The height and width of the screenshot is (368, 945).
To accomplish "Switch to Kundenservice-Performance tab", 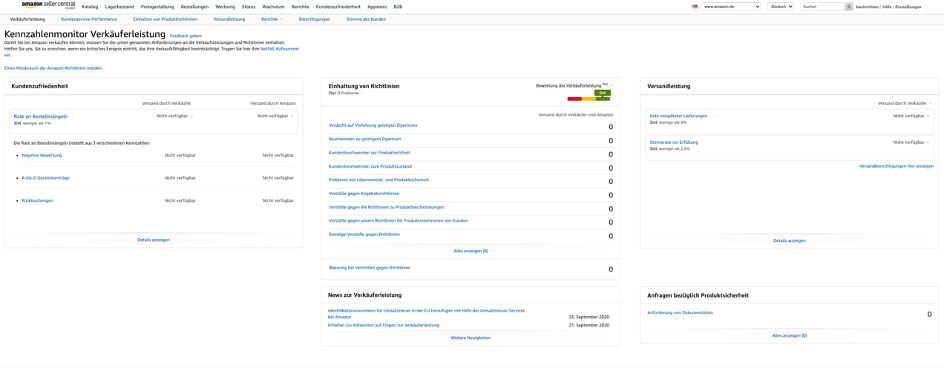I will point(89,19).
